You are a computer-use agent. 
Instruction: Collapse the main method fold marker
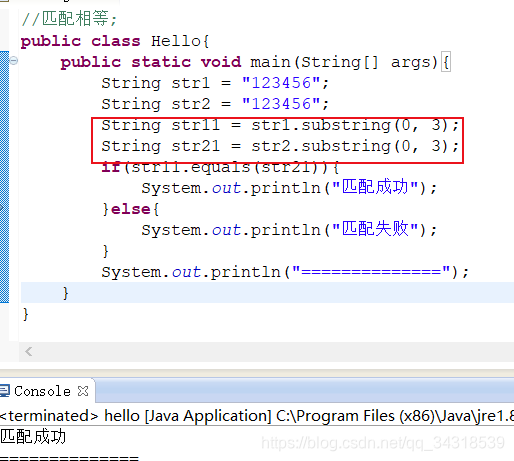pos(14,61)
